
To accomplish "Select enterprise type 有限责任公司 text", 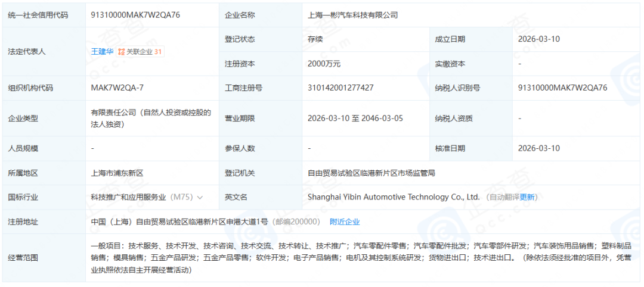I will coord(151,118).
